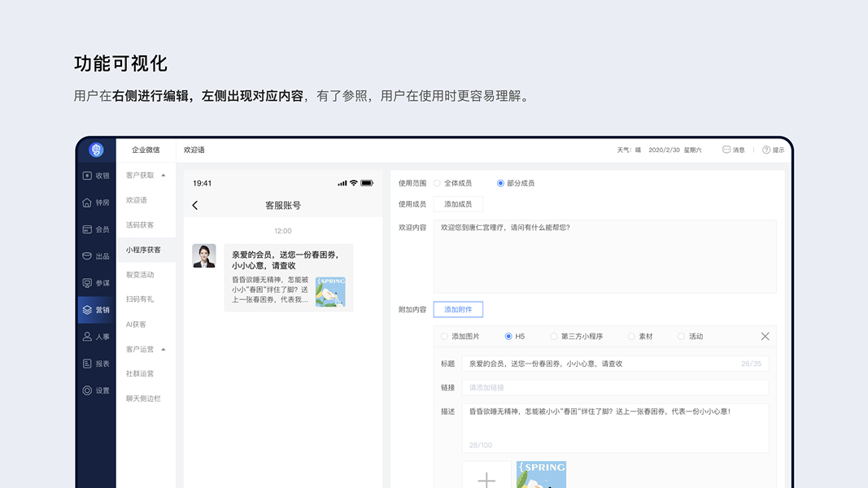Choose H5 attachment type
This screenshot has width=868, height=488.
508,337
